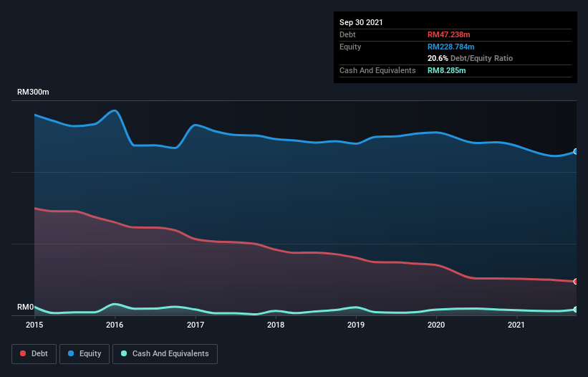Click the 2021 axis label
The image size is (588, 377).
pyautogui.click(x=516, y=325)
